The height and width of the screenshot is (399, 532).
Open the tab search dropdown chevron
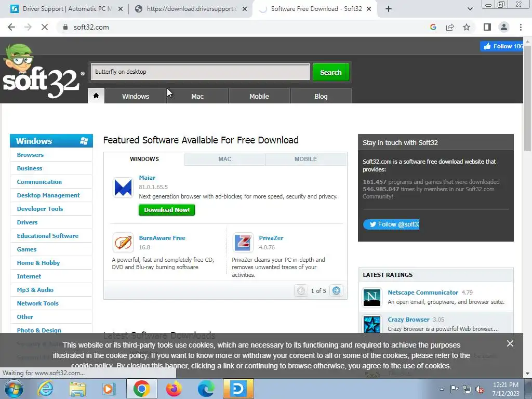[470, 9]
